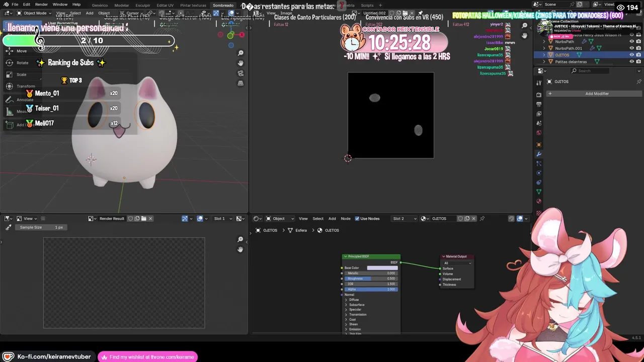The height and width of the screenshot is (362, 644).
Task: Collapse the Principled BSDF node
Action: point(345,256)
